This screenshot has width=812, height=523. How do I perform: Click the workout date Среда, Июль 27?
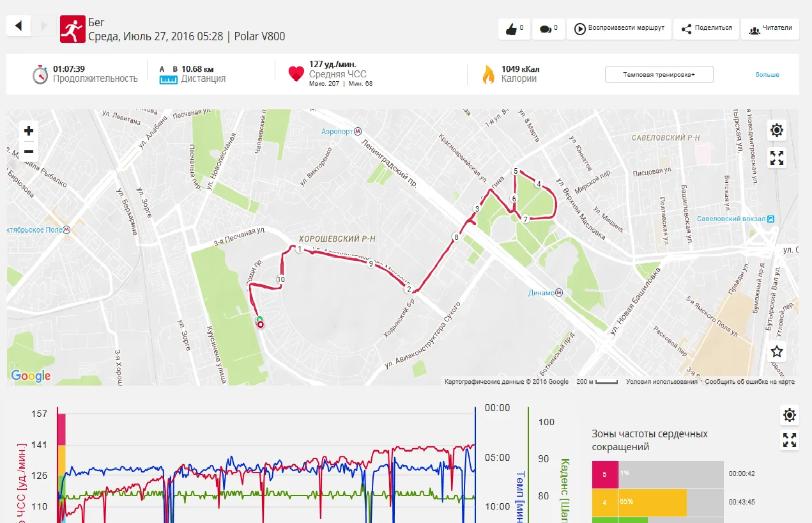tap(156, 37)
